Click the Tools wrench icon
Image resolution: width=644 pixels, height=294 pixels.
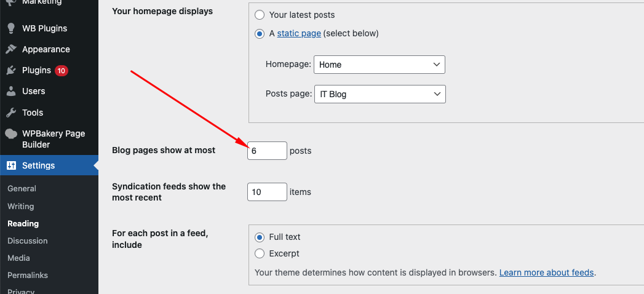point(11,113)
